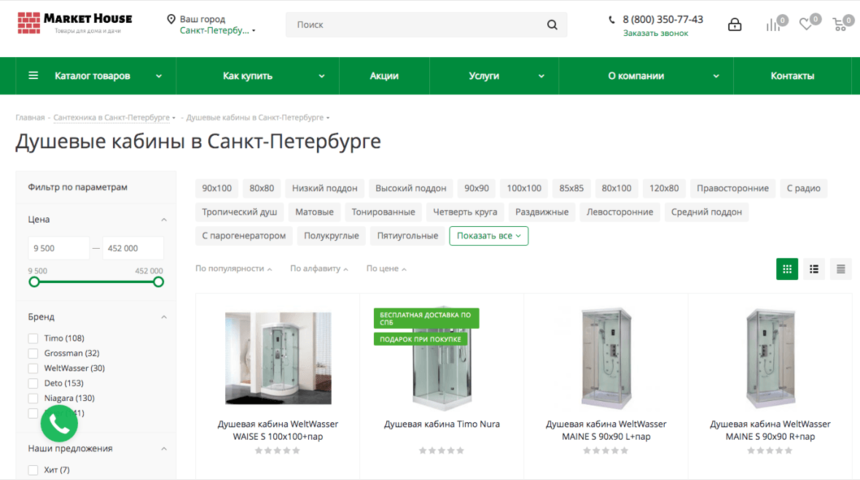Rate WeltWasser MAINE S R+пар stars

point(770,450)
